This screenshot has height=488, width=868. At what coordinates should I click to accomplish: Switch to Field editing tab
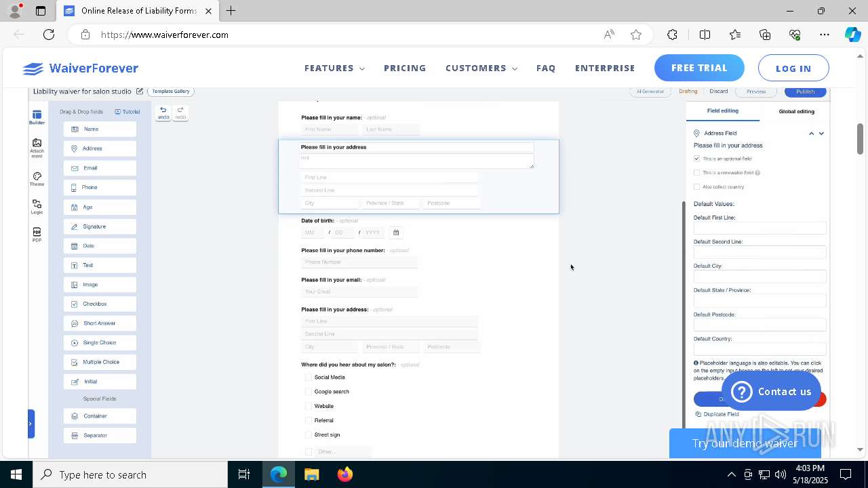723,110
